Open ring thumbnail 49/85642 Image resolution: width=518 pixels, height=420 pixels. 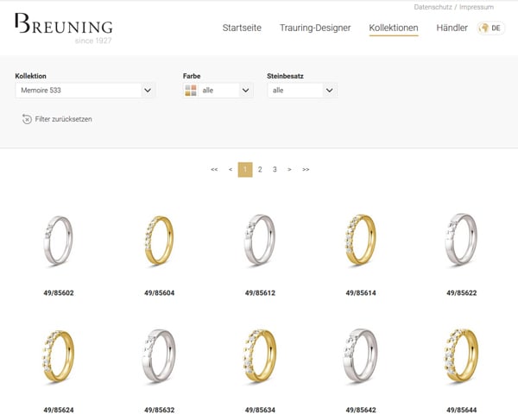[361, 355]
